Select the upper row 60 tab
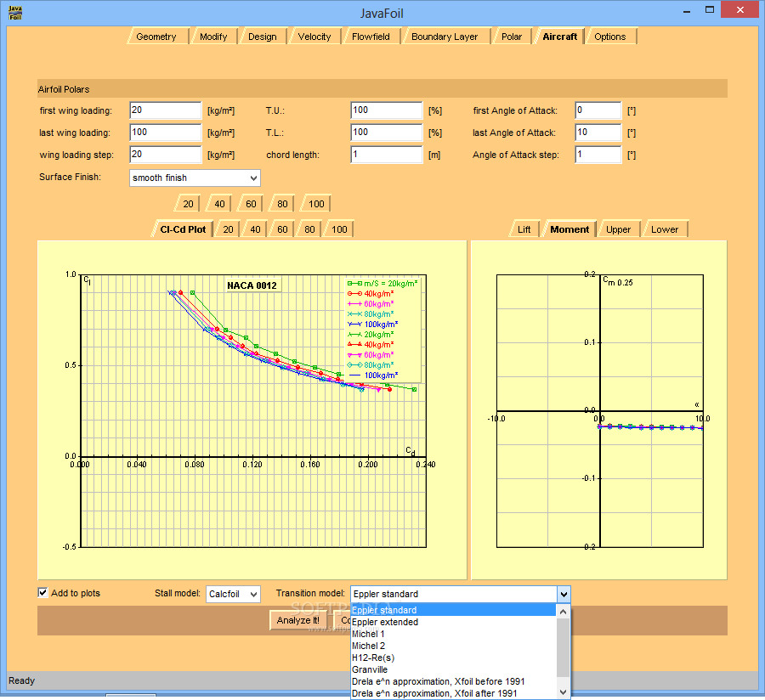 coord(251,204)
